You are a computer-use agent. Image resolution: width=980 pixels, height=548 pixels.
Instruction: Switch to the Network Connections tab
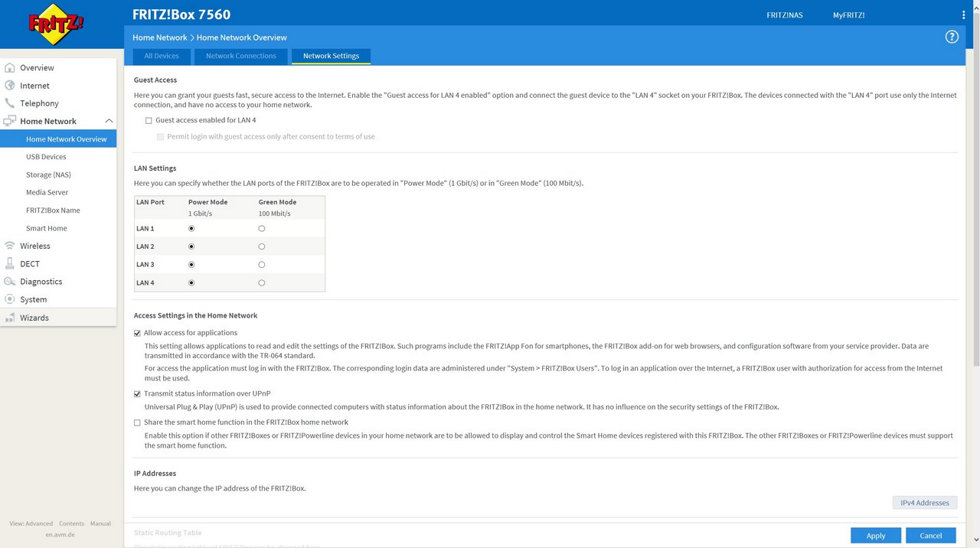(x=241, y=56)
